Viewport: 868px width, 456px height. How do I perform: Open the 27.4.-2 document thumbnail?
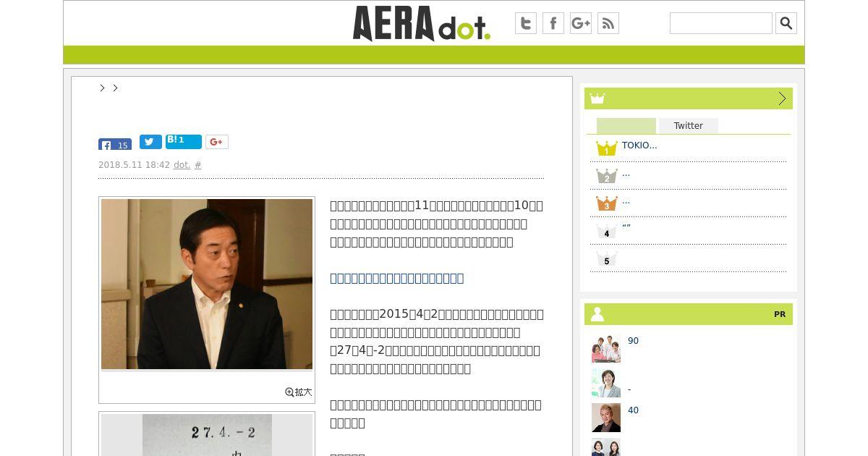[x=207, y=434]
